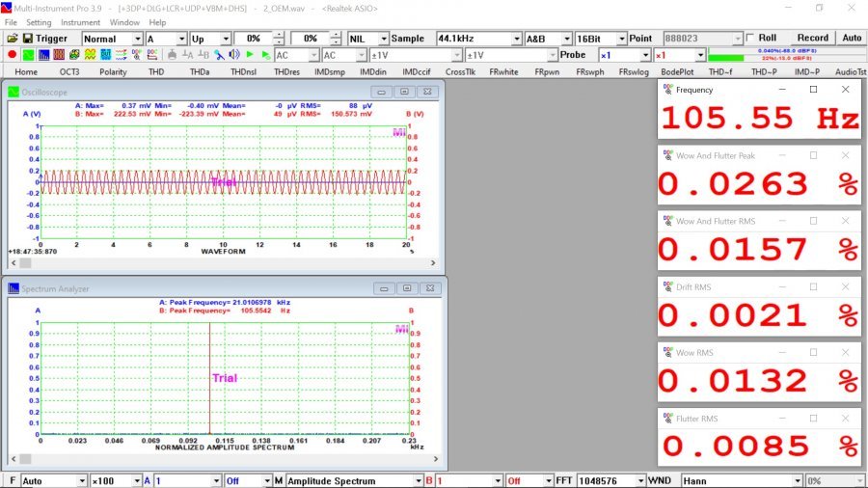The image size is (868, 488).
Task: Open the Spectrum 3D Plot icon
Action: (x=74, y=55)
